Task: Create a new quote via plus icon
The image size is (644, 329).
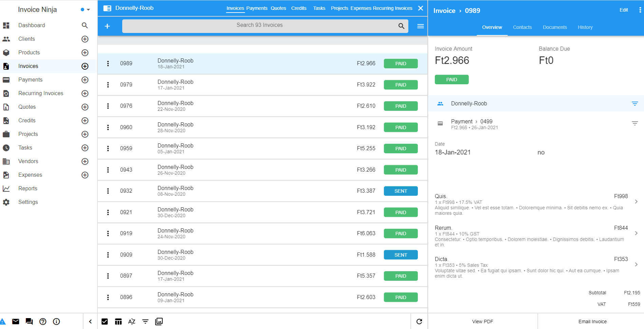Action: 85,107
